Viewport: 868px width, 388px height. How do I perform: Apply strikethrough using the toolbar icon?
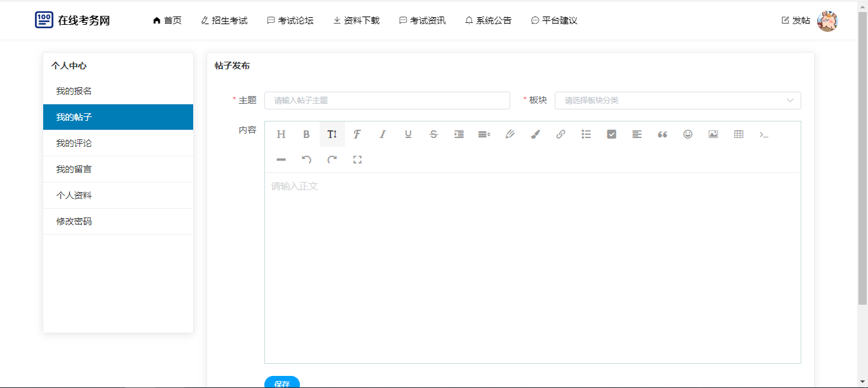[x=433, y=134]
